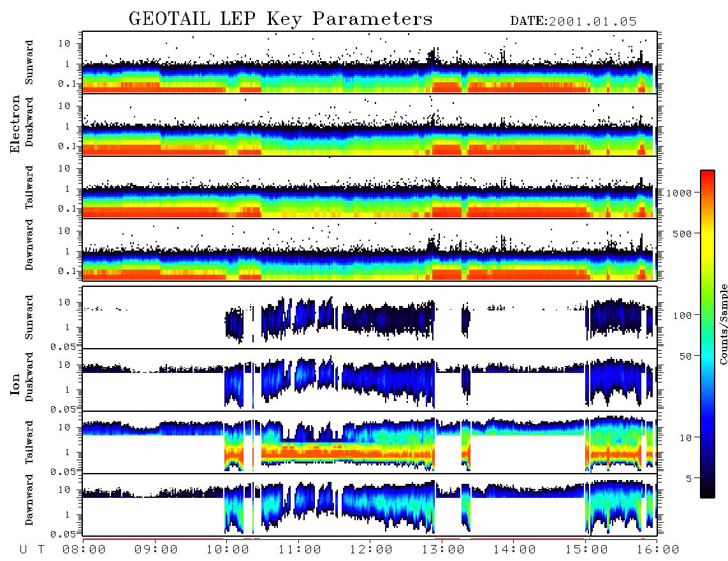Click the black bottom of the colorbar
This screenshot has width=728, height=561.
pos(707,492)
